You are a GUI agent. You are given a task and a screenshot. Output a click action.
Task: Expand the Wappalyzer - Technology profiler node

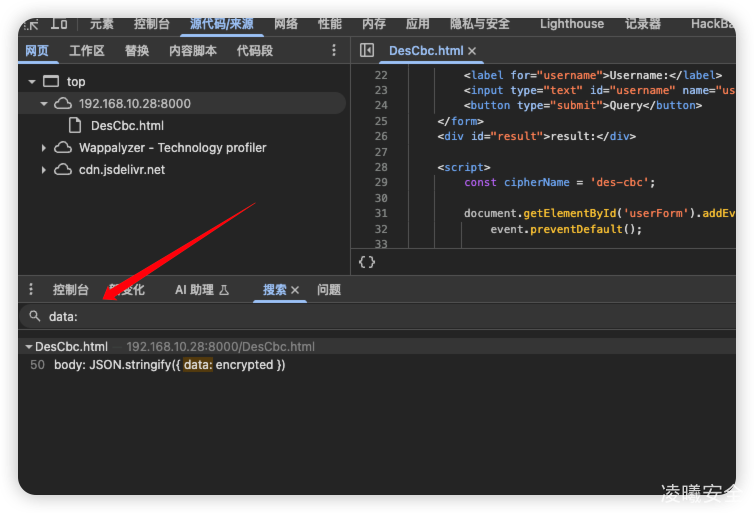(x=44, y=148)
